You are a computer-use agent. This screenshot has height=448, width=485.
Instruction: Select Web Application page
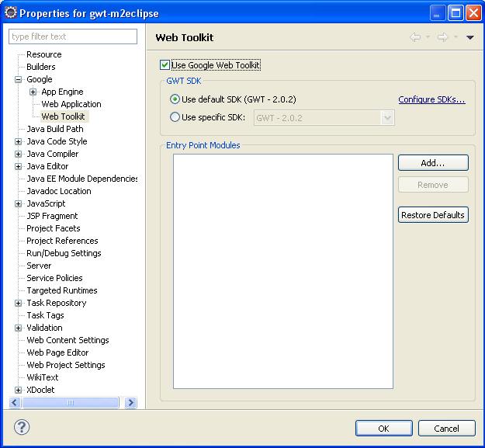click(71, 104)
